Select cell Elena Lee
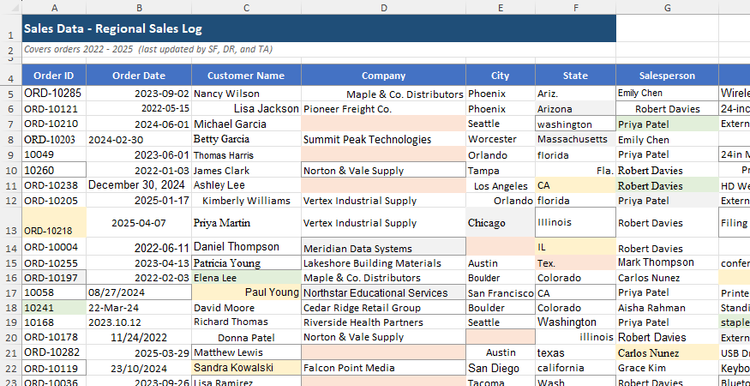This screenshot has width=750, height=386. pyautogui.click(x=246, y=278)
